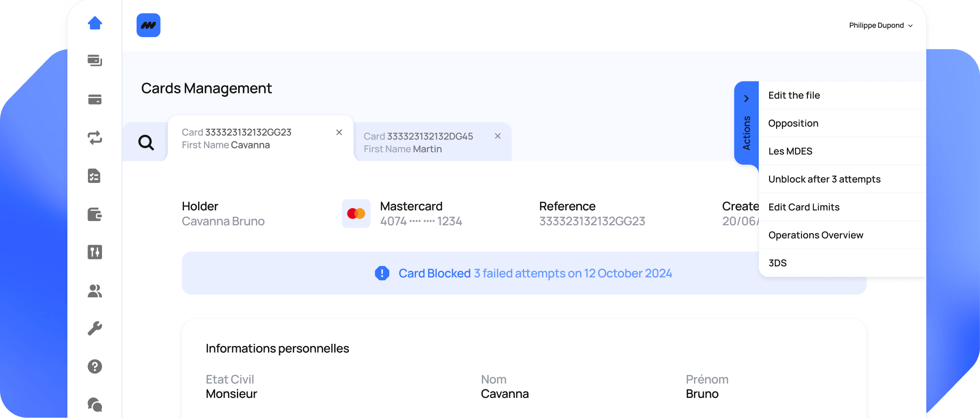Viewport: 980px width, 418px height.
Task: Click the blue app logo
Action: (x=149, y=25)
